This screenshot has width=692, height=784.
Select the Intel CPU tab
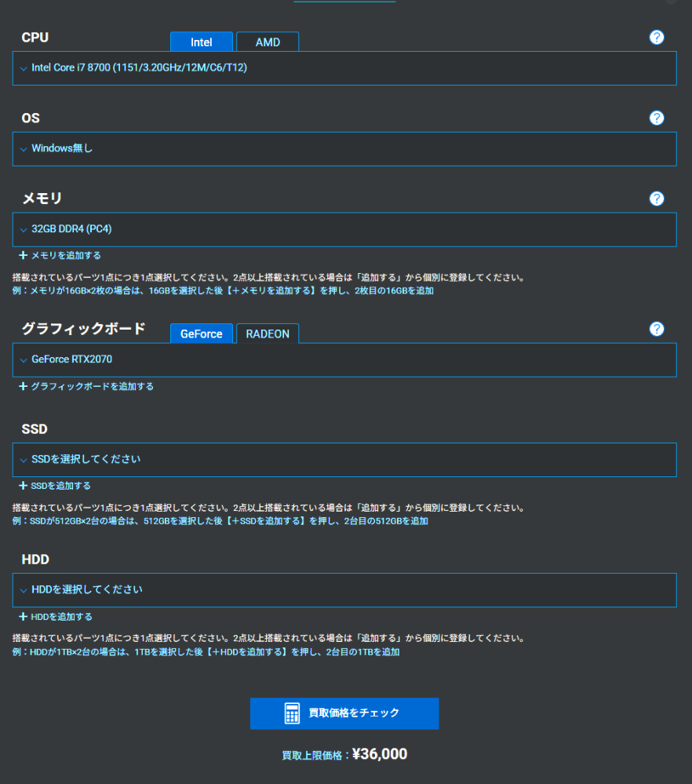click(202, 42)
